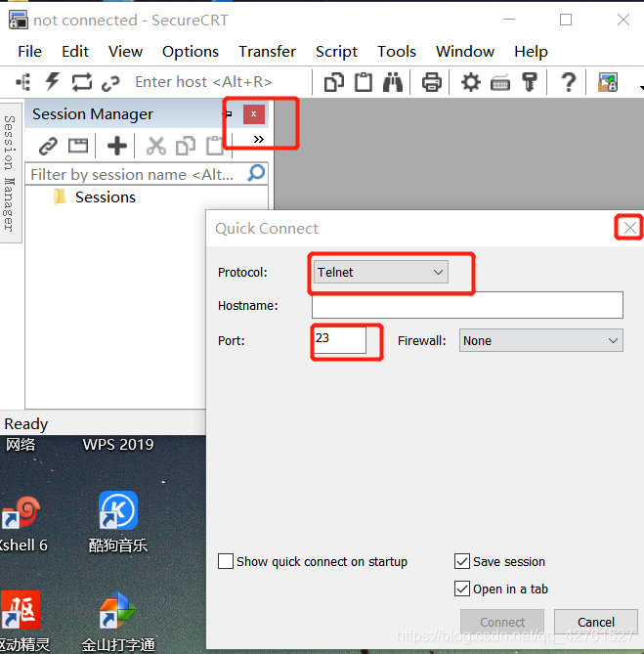This screenshot has width=644, height=654.
Task: Open Kugou Music desktop shortcut
Action: point(118,522)
